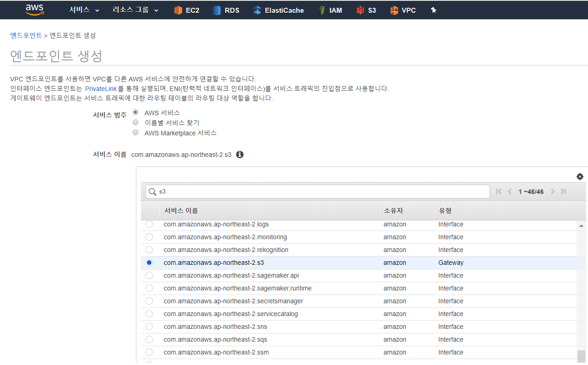Select the sagemaker.runtime service radio

click(x=149, y=288)
